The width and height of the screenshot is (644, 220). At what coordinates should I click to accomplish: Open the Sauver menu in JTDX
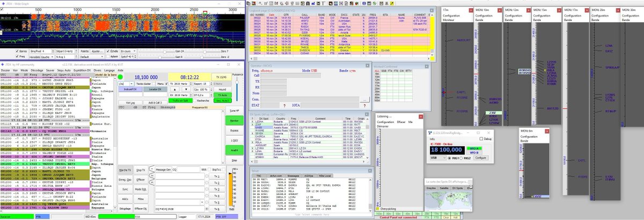[x=50, y=70]
